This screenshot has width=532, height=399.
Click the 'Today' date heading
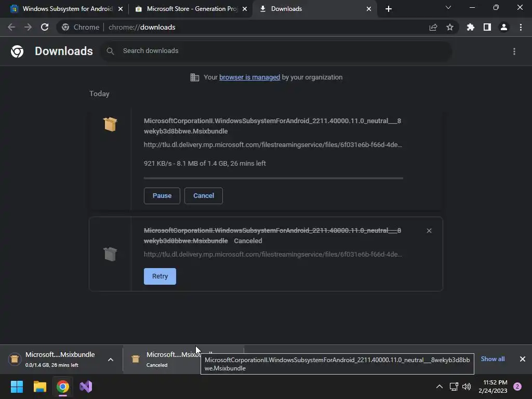point(99,94)
